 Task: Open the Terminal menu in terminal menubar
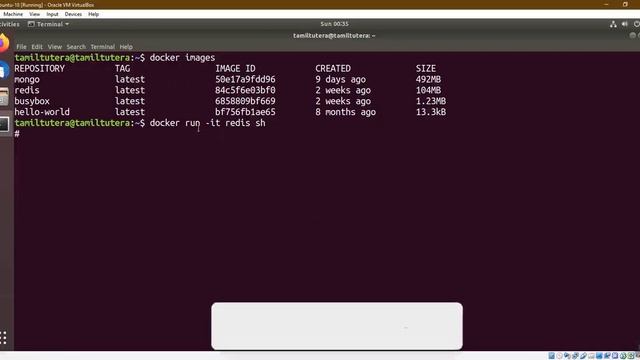pos(102,47)
